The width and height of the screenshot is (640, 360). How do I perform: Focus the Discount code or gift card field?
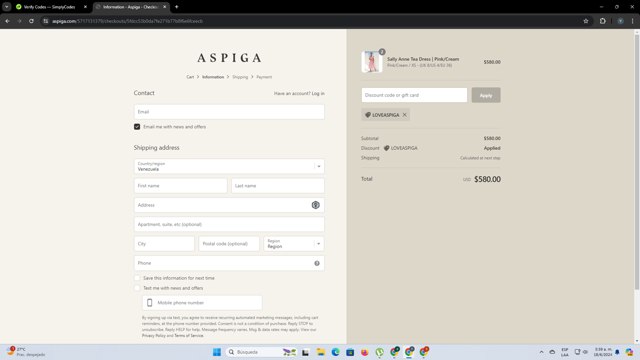(414, 95)
